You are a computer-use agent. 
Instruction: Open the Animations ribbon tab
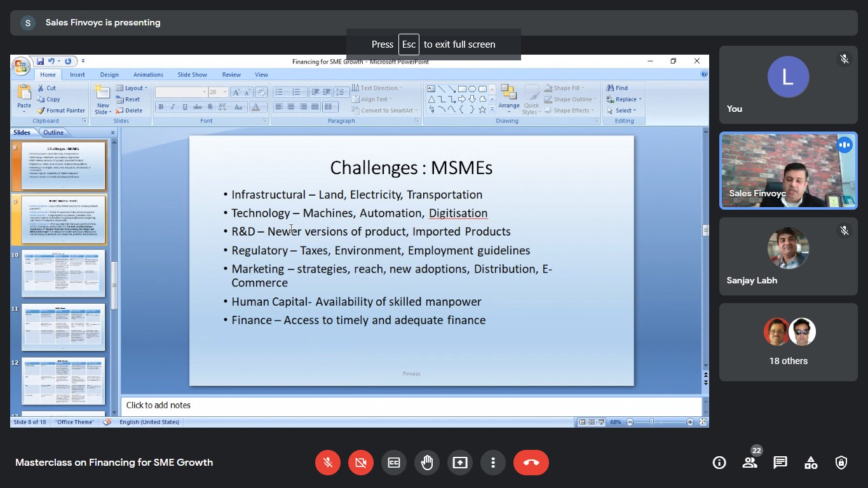[x=148, y=74]
